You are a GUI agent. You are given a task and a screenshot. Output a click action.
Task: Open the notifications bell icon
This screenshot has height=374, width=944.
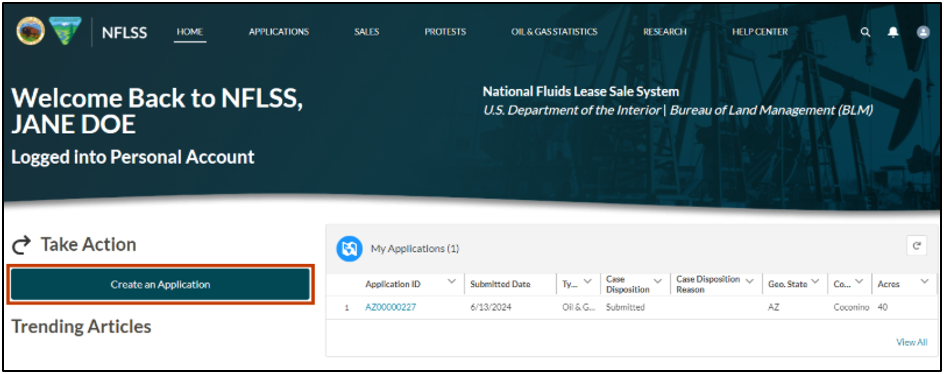click(893, 33)
